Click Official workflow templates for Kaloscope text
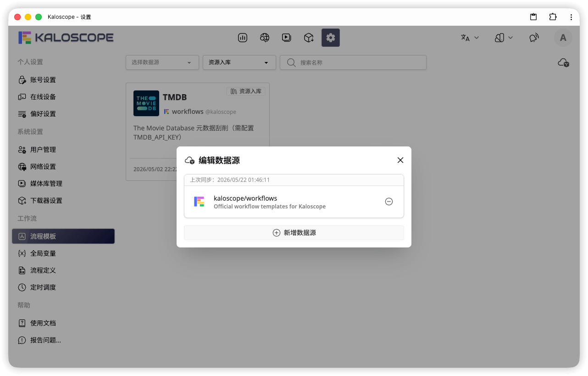The width and height of the screenshot is (588, 376). pyautogui.click(x=270, y=207)
